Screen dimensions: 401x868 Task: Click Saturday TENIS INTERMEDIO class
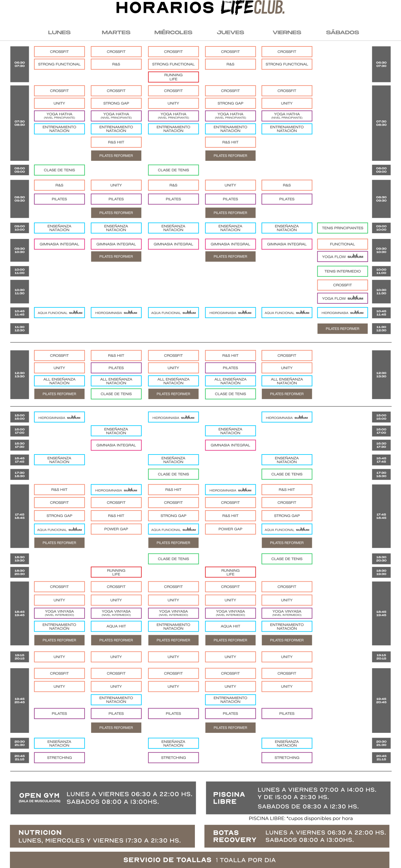(x=342, y=271)
